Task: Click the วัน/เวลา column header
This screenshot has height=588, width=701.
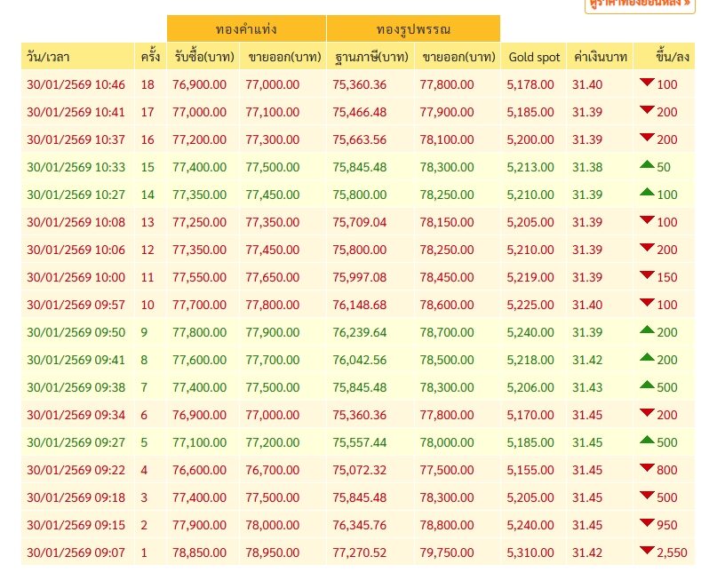Action: (55, 57)
